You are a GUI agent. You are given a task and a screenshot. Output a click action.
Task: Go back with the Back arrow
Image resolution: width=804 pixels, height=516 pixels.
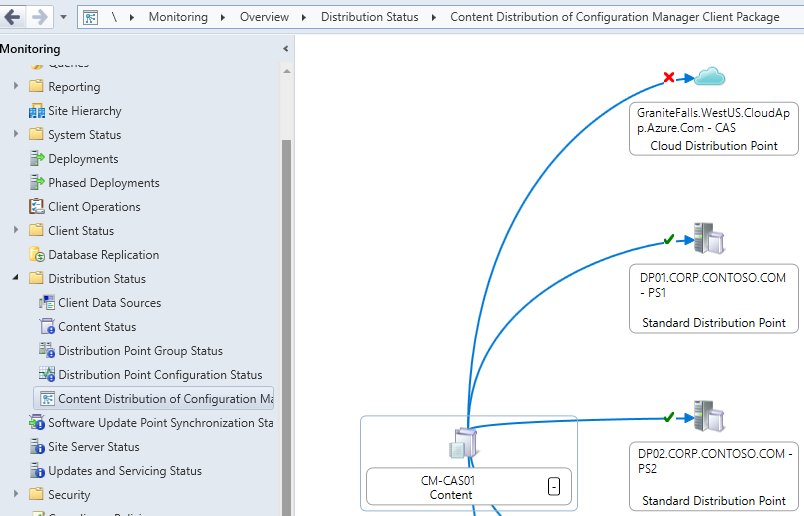point(12,17)
